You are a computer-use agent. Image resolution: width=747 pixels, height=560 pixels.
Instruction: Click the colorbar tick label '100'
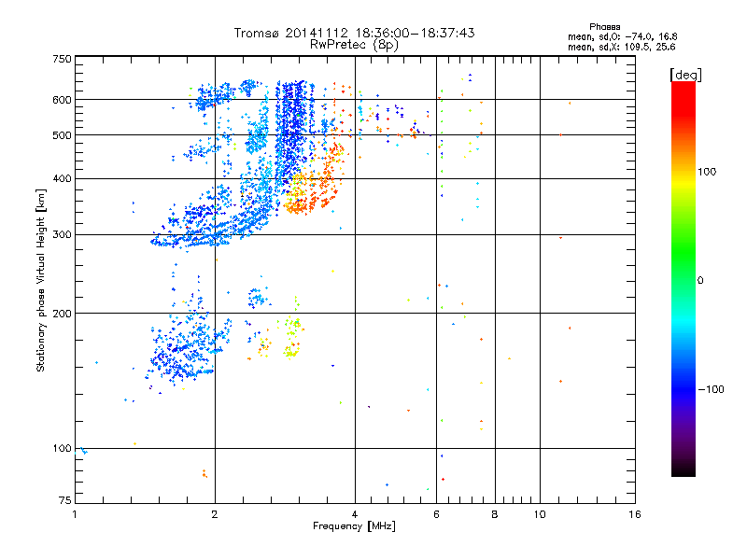pos(707,172)
